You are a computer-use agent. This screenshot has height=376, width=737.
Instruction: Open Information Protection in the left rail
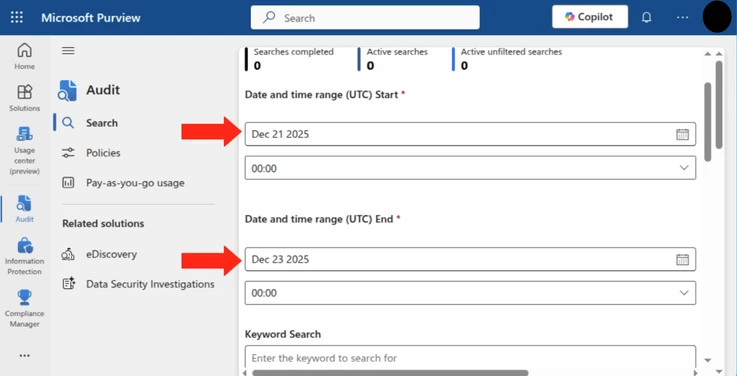(24, 256)
